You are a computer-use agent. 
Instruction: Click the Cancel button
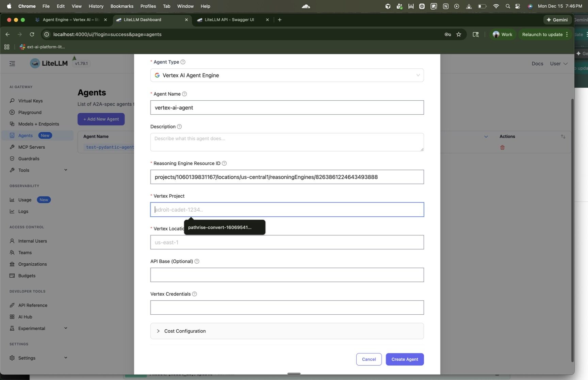pyautogui.click(x=369, y=359)
